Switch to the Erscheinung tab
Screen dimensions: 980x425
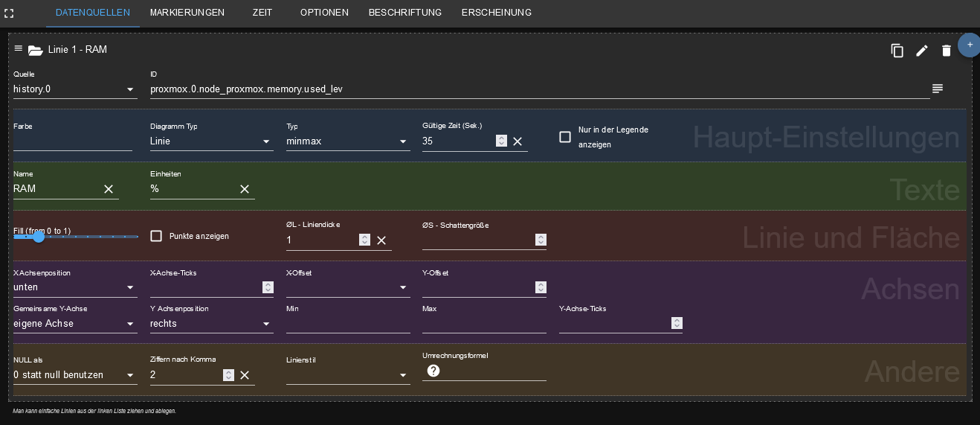coord(497,13)
